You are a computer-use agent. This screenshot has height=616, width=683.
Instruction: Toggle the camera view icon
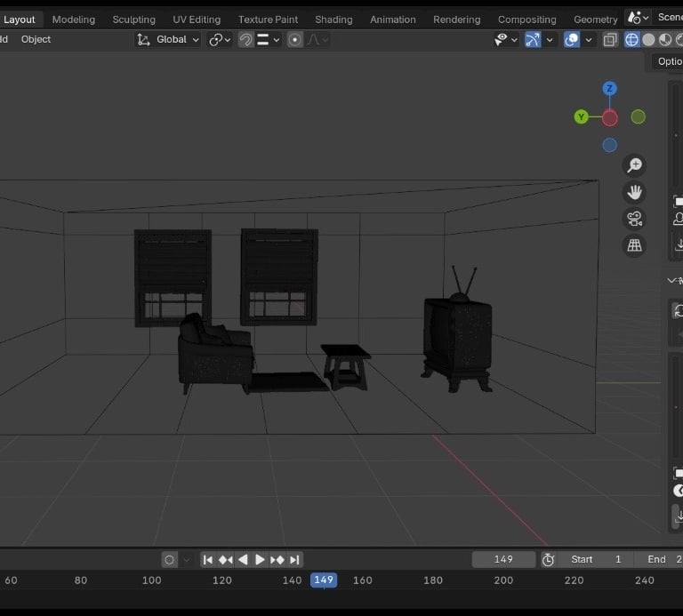[634, 219]
